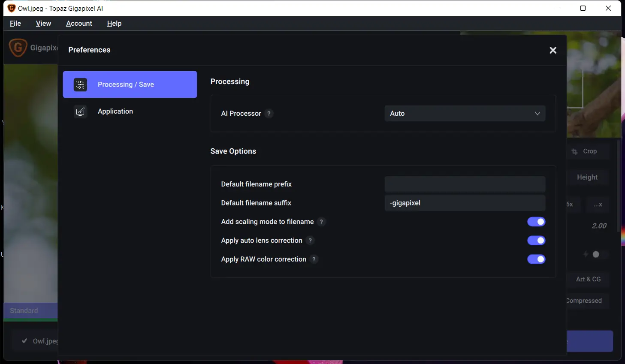Viewport: 625px width, 364px height.
Task: Close the Topaz Gigapixel AI window
Action: coord(608,8)
